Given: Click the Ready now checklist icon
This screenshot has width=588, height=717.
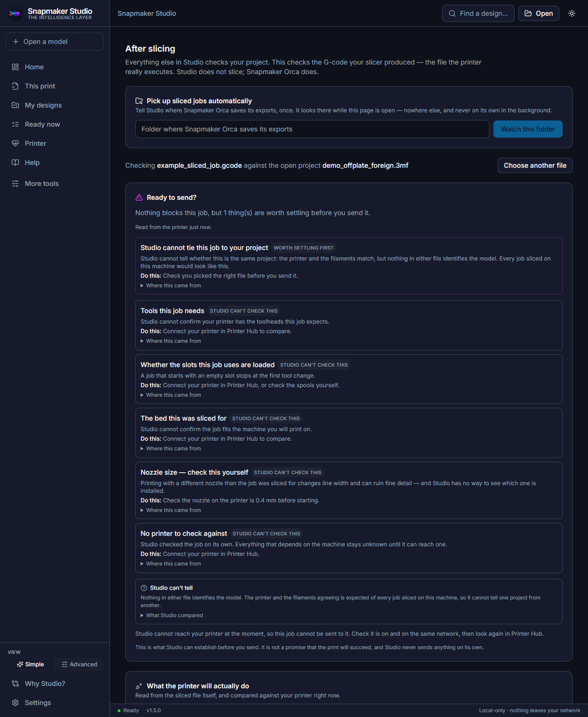Looking at the screenshot, I should click(15, 124).
